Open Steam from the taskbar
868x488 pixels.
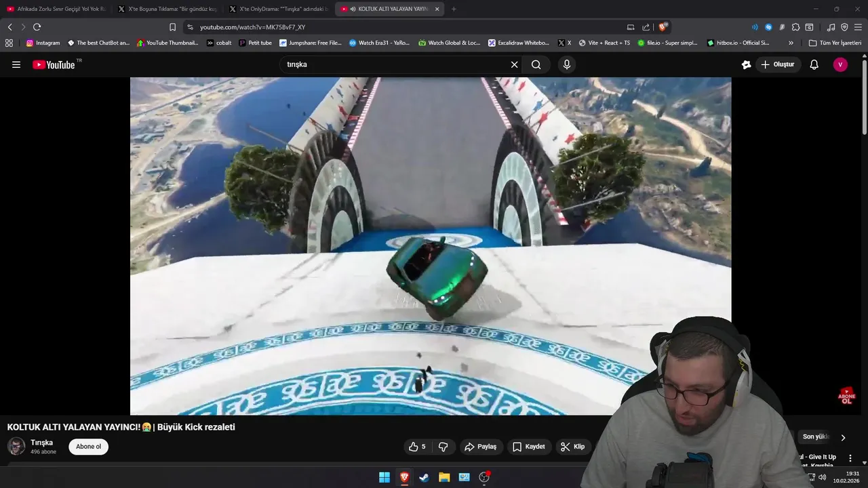[424, 477]
